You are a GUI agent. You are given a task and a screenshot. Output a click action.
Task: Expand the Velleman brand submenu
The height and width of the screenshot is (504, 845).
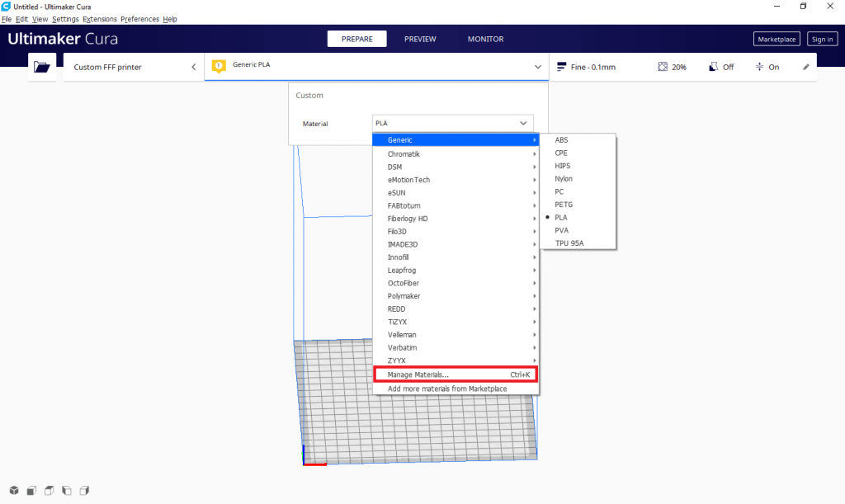[x=456, y=335]
